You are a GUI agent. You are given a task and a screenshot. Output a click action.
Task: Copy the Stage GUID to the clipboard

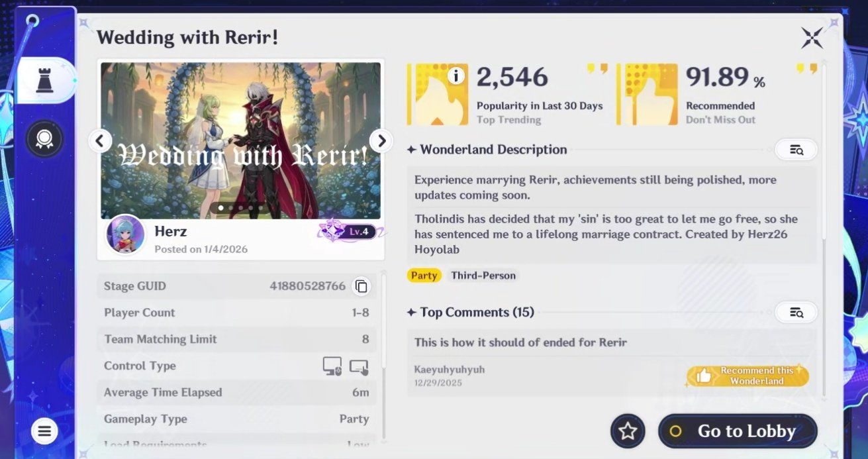pos(361,286)
